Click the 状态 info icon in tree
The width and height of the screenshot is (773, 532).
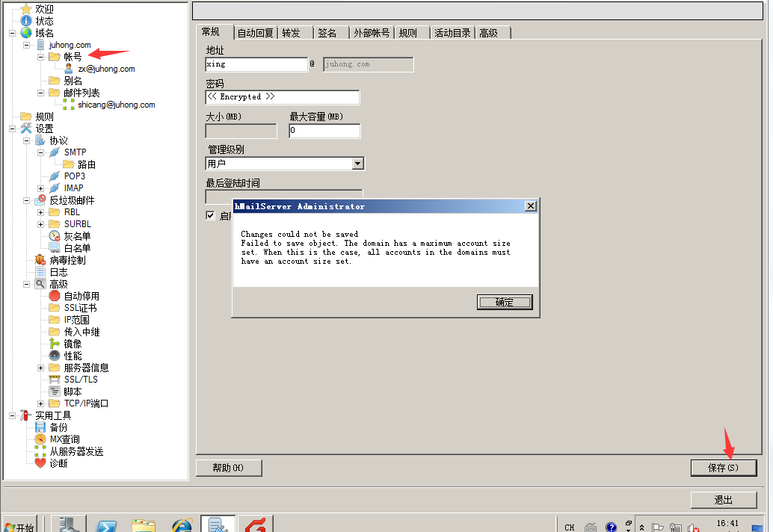click(26, 21)
